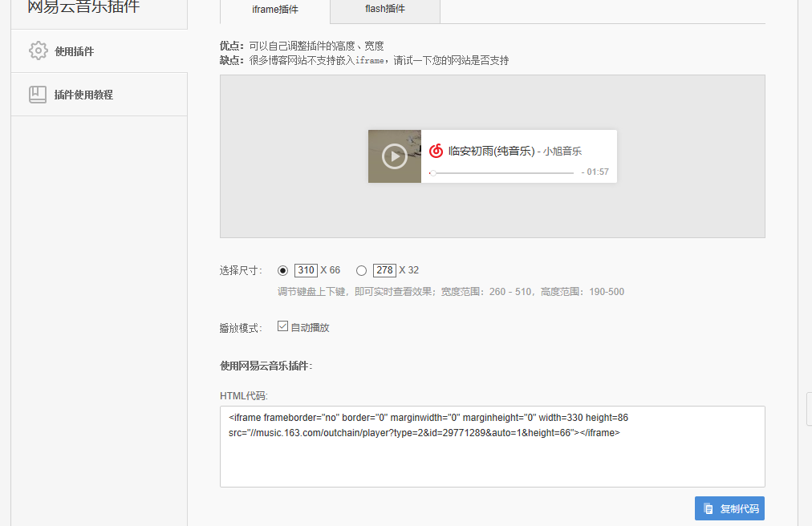Disable the 自动播放 checkbox

(282, 326)
